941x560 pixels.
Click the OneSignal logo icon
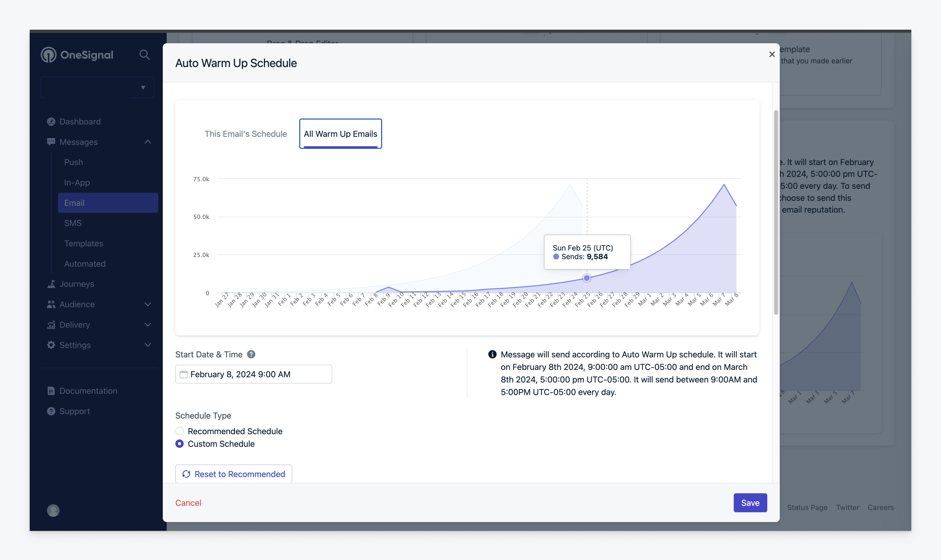[x=48, y=55]
